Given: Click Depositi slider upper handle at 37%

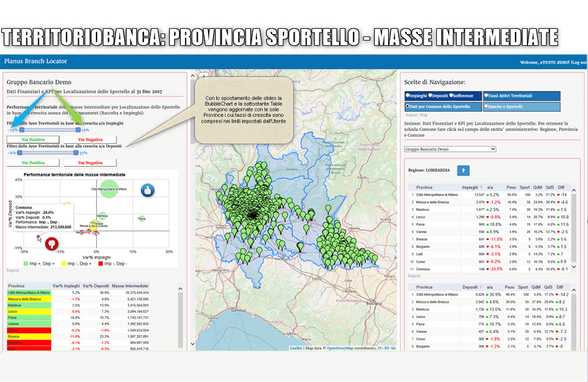Looking at the screenshot, I should click(76, 153).
